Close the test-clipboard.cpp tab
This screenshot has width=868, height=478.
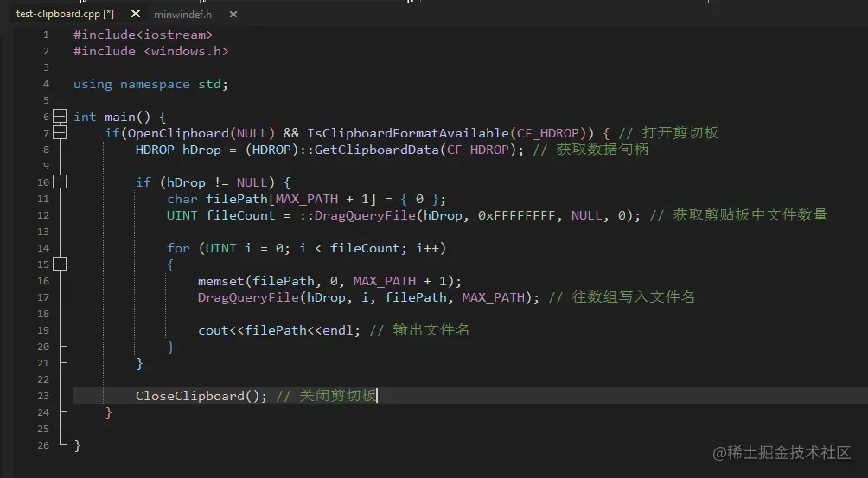[x=136, y=14]
